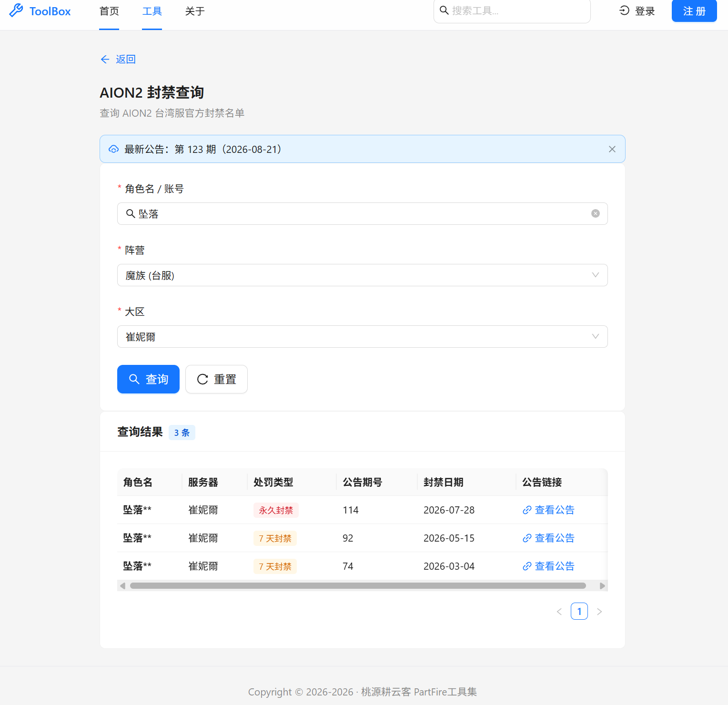This screenshot has height=705, width=728.
Task: Click the blue 注册 register button
Action: tap(694, 11)
